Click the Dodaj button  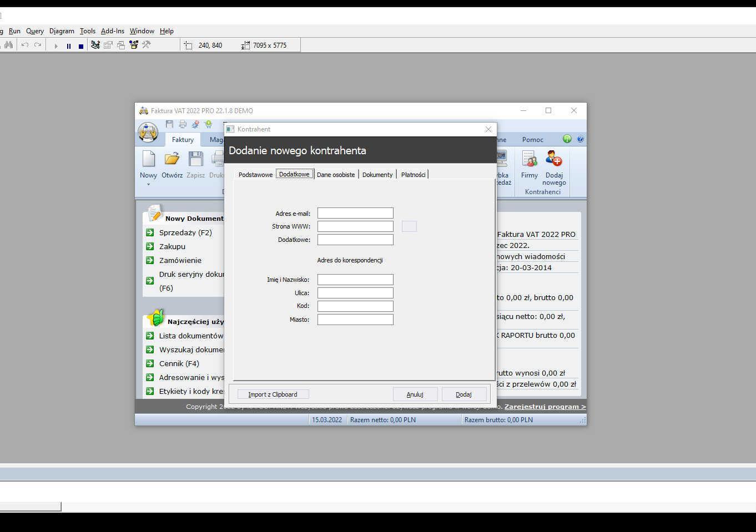coord(463,394)
